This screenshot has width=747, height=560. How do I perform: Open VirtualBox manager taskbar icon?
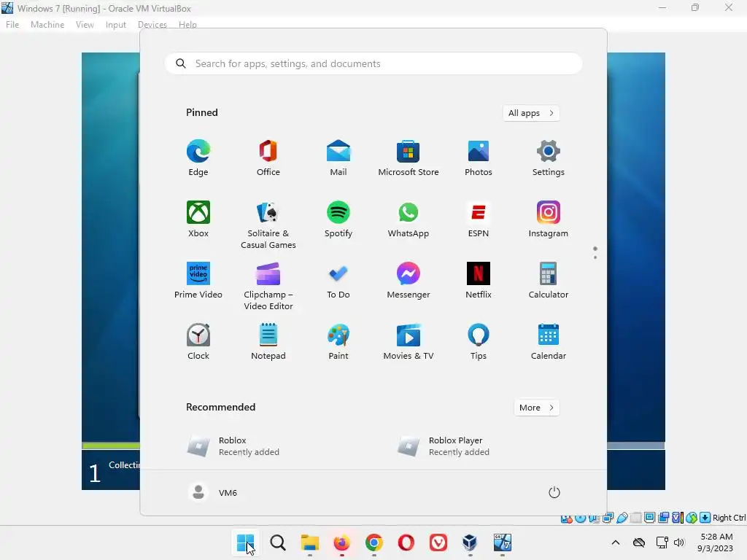[x=470, y=542]
